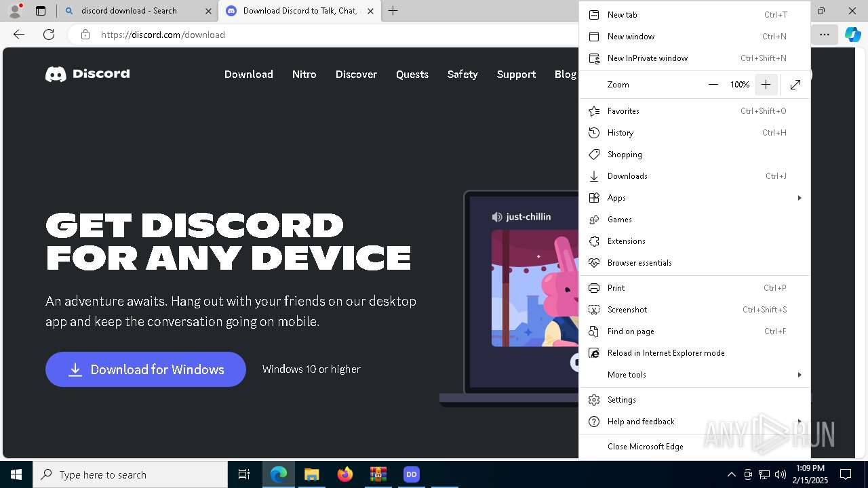Open a new tab with plus button
The image size is (868, 488).
tap(393, 11)
